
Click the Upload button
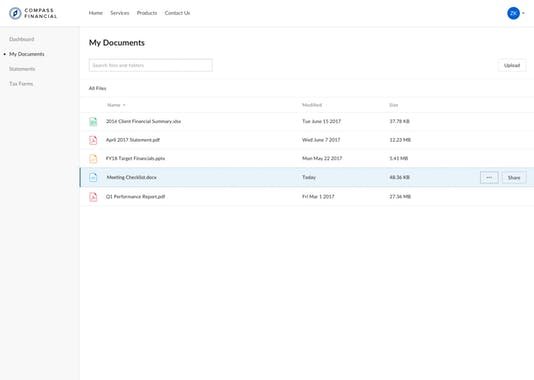tap(512, 65)
